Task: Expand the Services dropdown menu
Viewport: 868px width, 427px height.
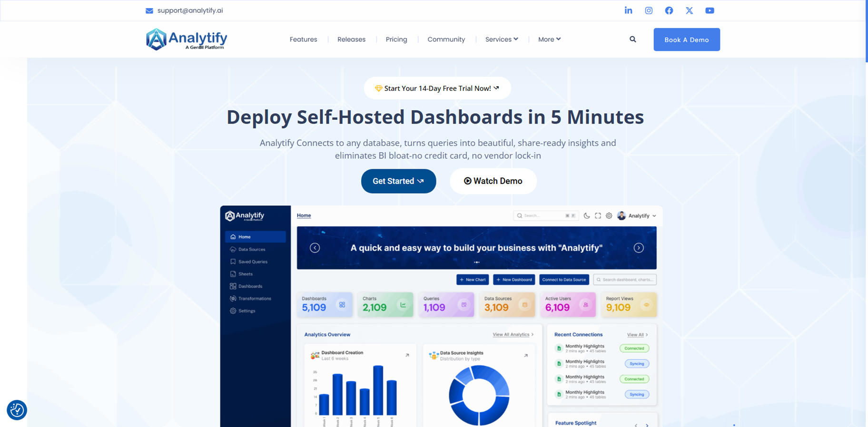Action: pos(502,39)
